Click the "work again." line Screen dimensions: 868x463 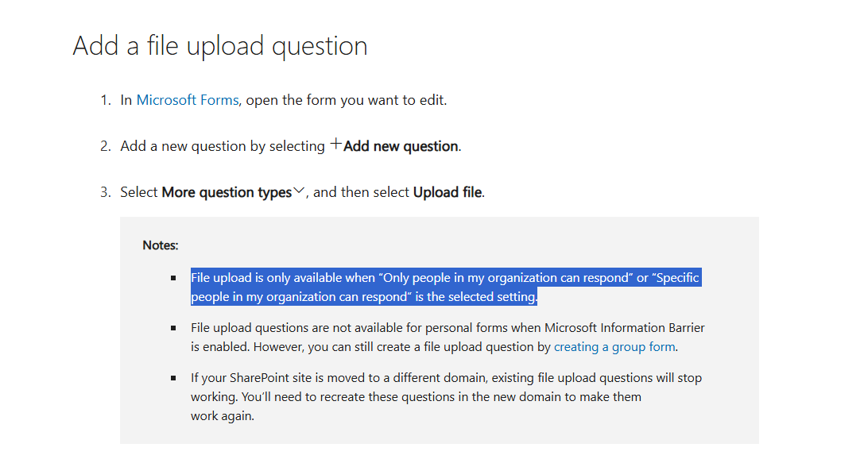(223, 416)
